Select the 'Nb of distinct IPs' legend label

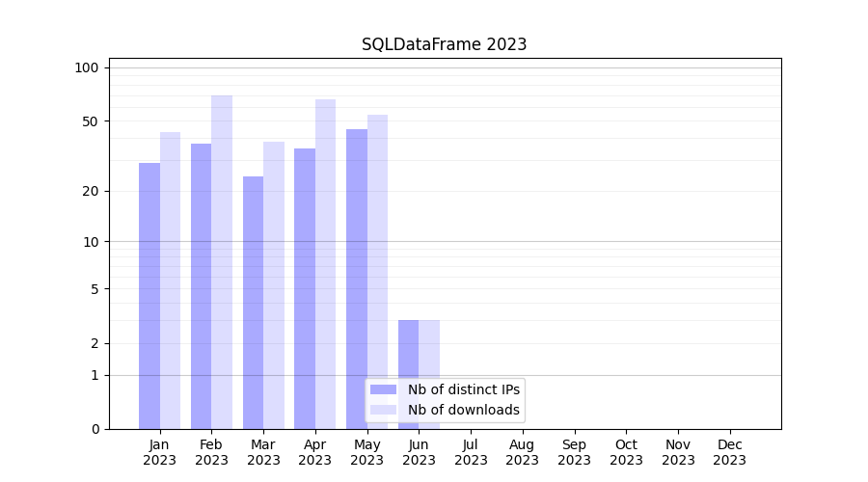tap(463, 389)
